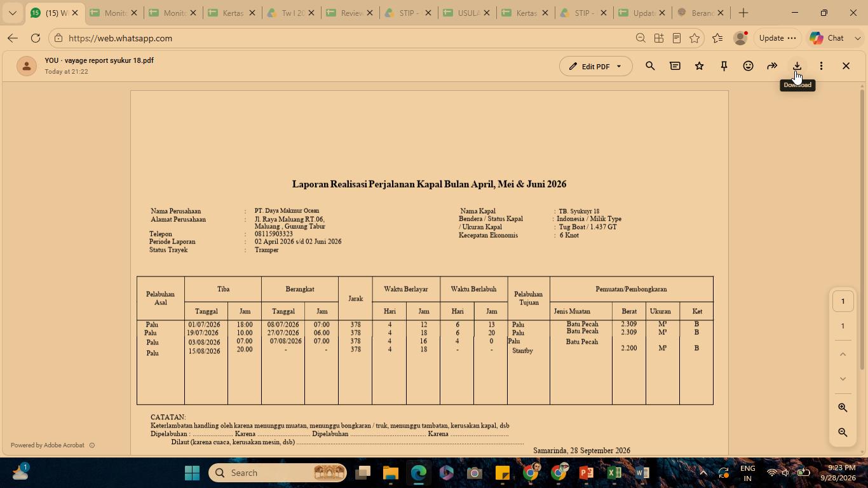Expand the Edit PDF dropdown arrow
868x488 pixels.
tap(619, 66)
